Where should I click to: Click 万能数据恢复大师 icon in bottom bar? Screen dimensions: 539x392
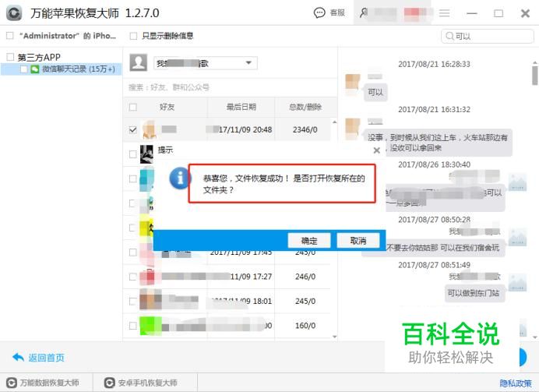coord(12,383)
